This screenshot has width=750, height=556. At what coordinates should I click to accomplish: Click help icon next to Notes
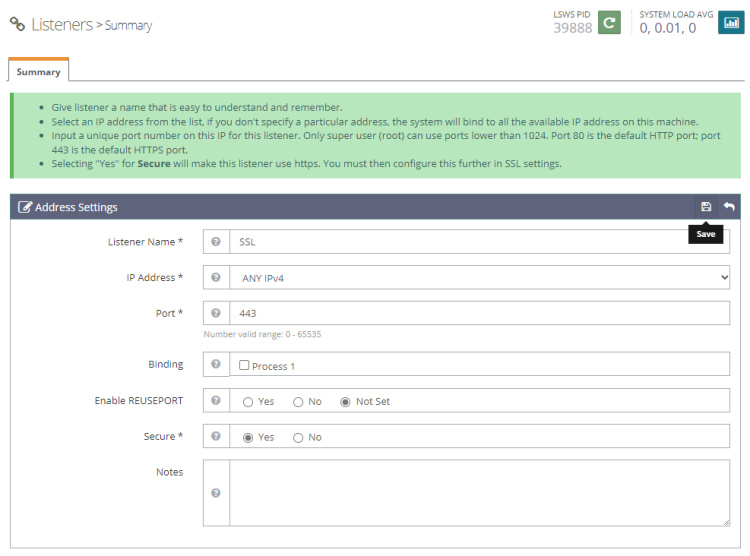coord(216,493)
